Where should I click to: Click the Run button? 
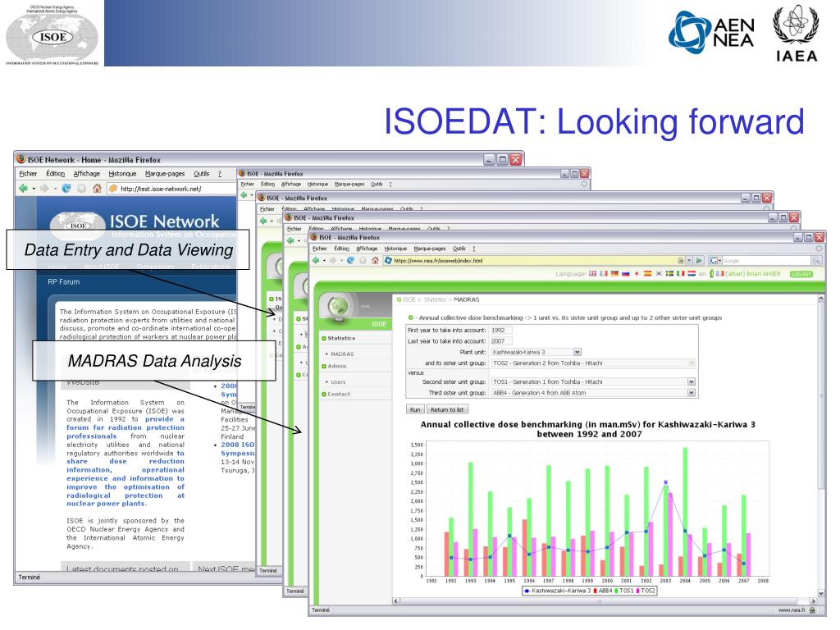(x=415, y=409)
